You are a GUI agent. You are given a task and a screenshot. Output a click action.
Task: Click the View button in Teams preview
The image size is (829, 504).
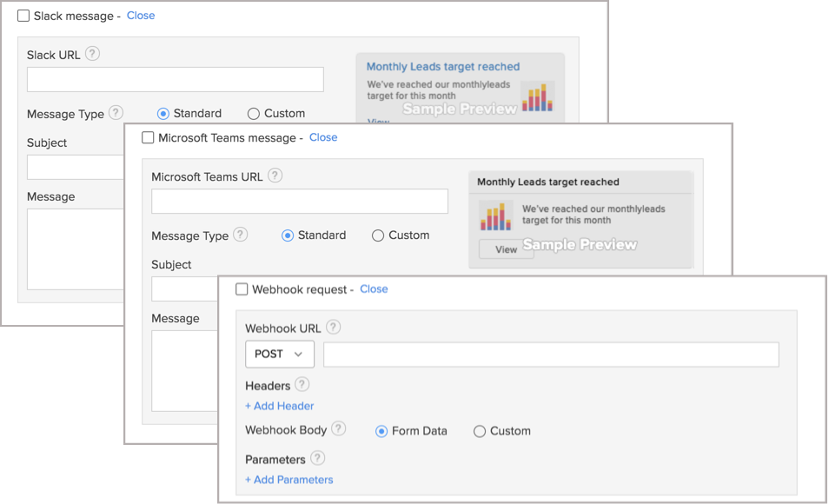507,249
